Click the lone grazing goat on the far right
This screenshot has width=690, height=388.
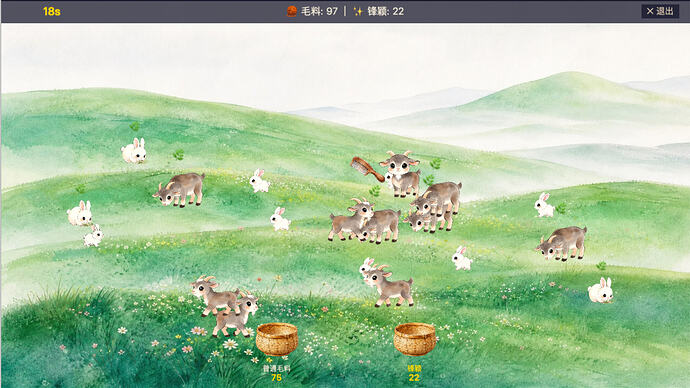(562, 243)
